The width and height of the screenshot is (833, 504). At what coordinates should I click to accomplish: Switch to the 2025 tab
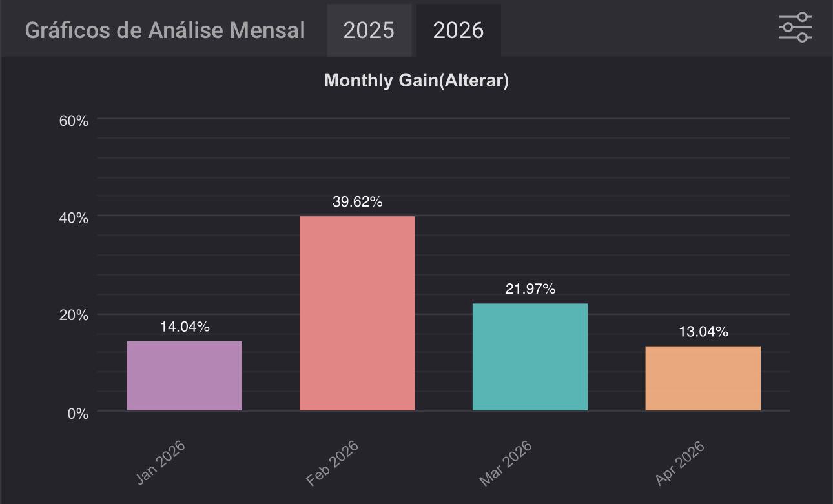click(x=369, y=30)
